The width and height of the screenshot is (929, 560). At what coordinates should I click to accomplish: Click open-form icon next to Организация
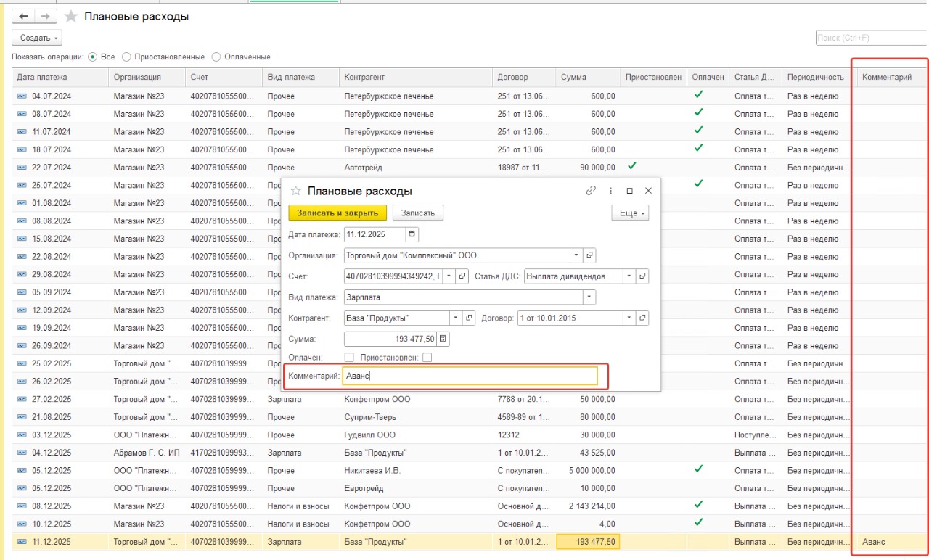(590, 255)
